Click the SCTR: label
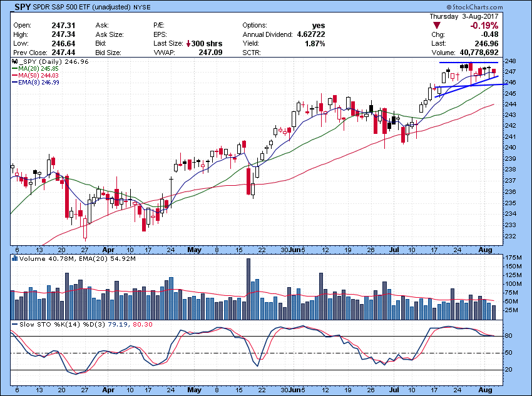 point(252,53)
